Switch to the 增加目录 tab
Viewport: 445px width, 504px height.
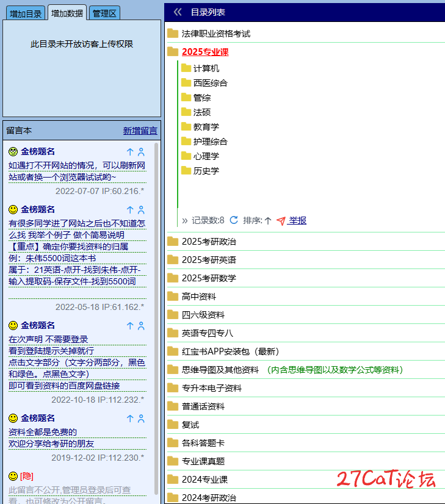[26, 14]
